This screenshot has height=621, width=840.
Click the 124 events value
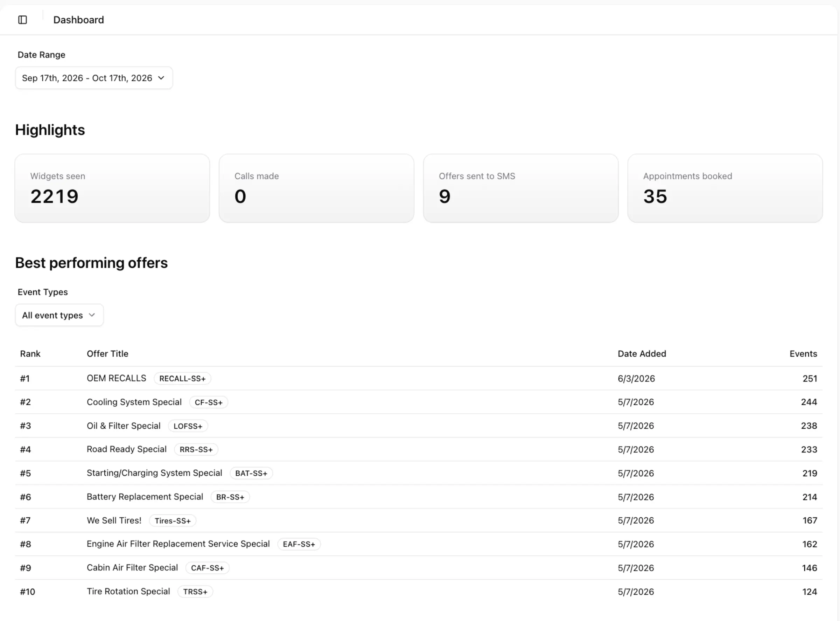tap(810, 592)
